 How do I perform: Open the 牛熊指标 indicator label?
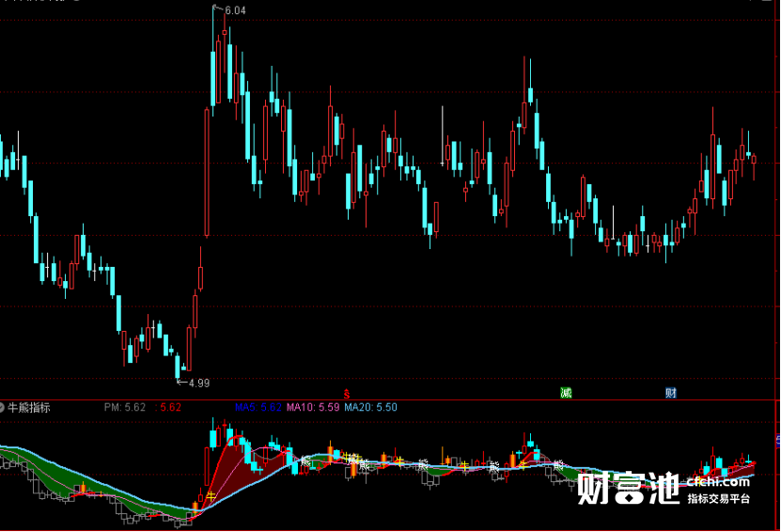click(x=29, y=408)
